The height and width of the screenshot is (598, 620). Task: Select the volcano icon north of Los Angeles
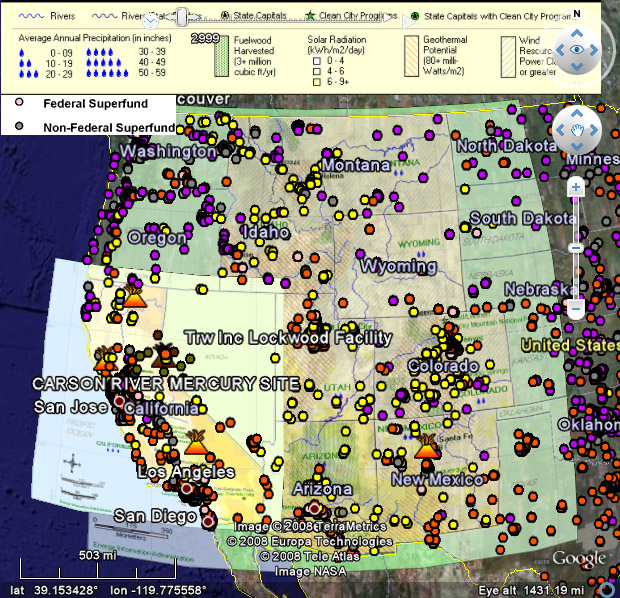point(196,439)
